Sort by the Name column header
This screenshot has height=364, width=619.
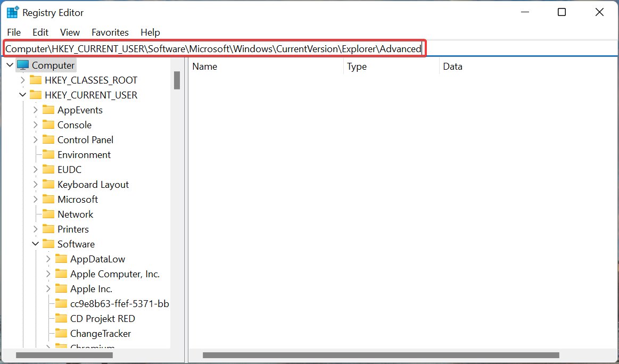pyautogui.click(x=267, y=67)
